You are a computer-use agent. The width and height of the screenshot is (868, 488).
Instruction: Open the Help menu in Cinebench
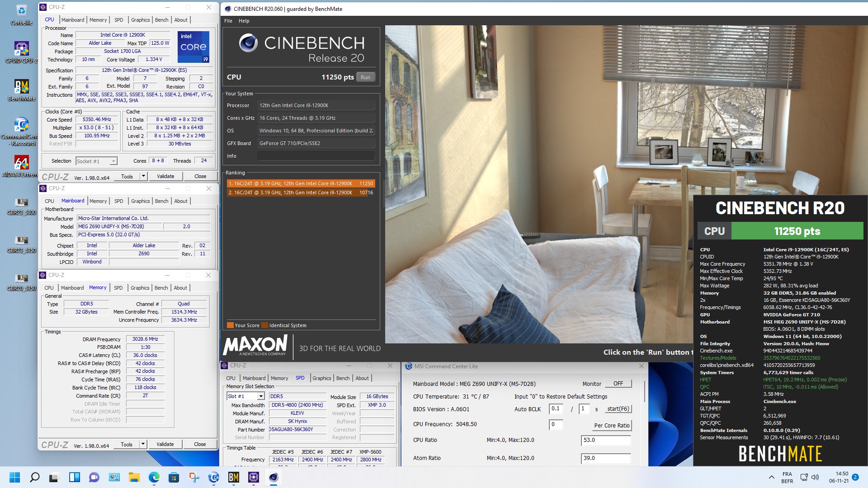(x=244, y=21)
